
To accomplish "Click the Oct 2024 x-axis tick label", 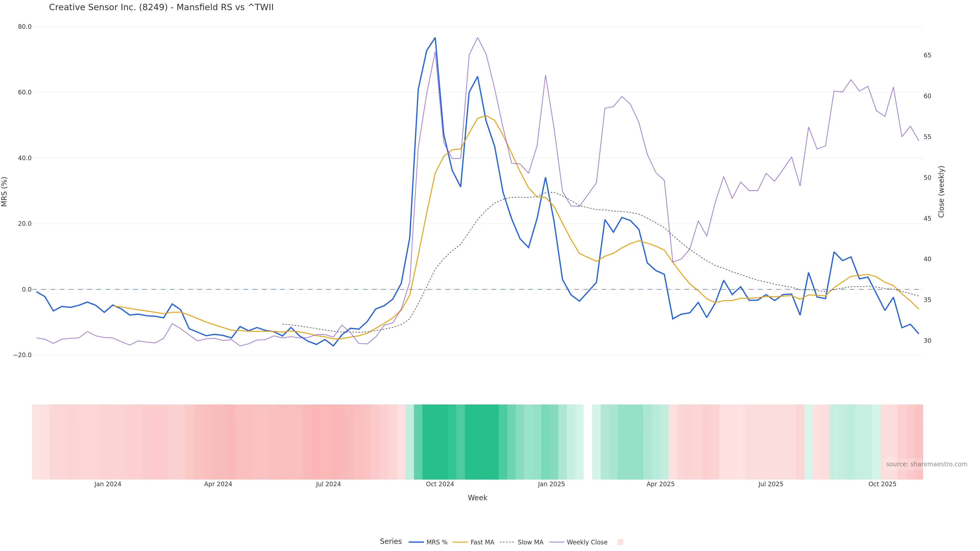I will (x=440, y=484).
